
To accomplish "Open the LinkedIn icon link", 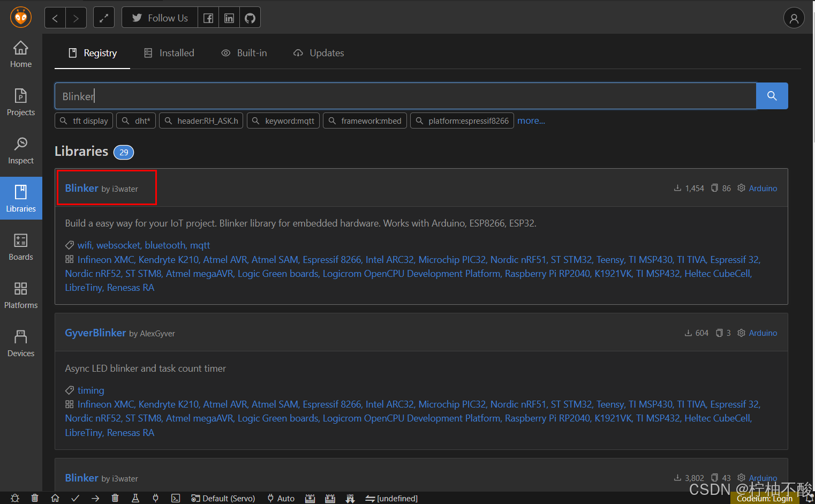I will 229,18.
